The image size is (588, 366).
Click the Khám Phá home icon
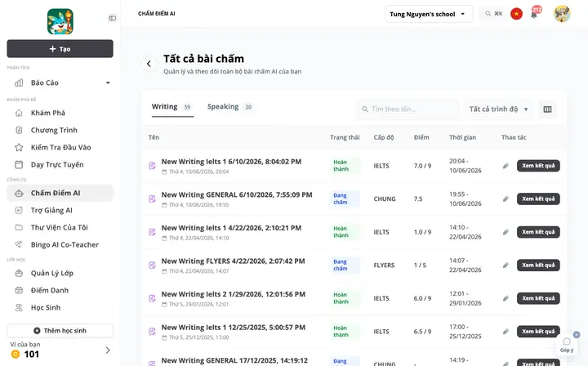click(19, 113)
